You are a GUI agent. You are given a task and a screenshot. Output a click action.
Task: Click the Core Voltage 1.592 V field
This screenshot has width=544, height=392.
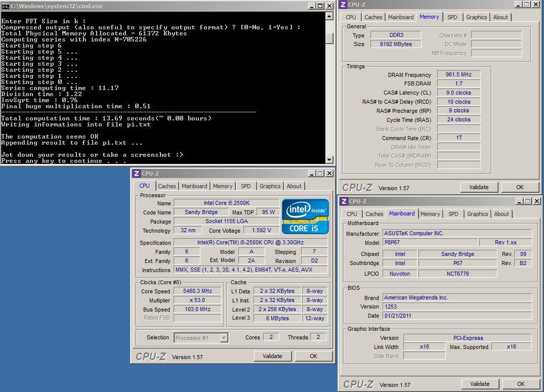click(x=261, y=230)
